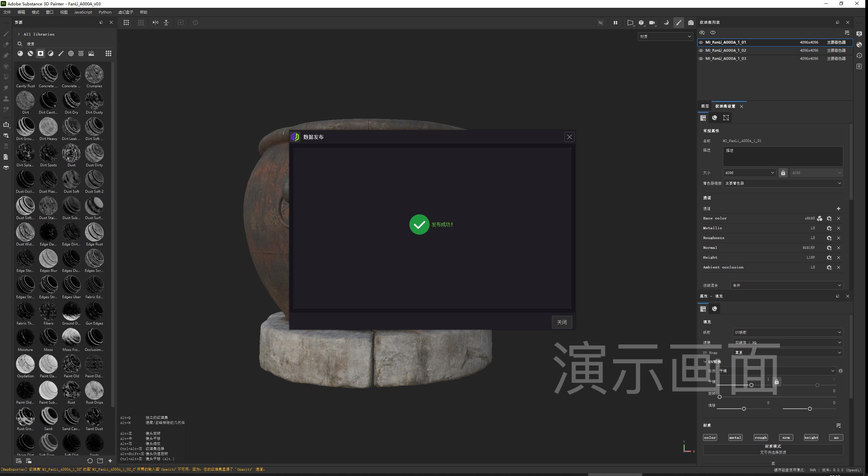868x476 pixels.
Task: Click the painting mode brush icon in top toolbar
Action: pos(678,23)
